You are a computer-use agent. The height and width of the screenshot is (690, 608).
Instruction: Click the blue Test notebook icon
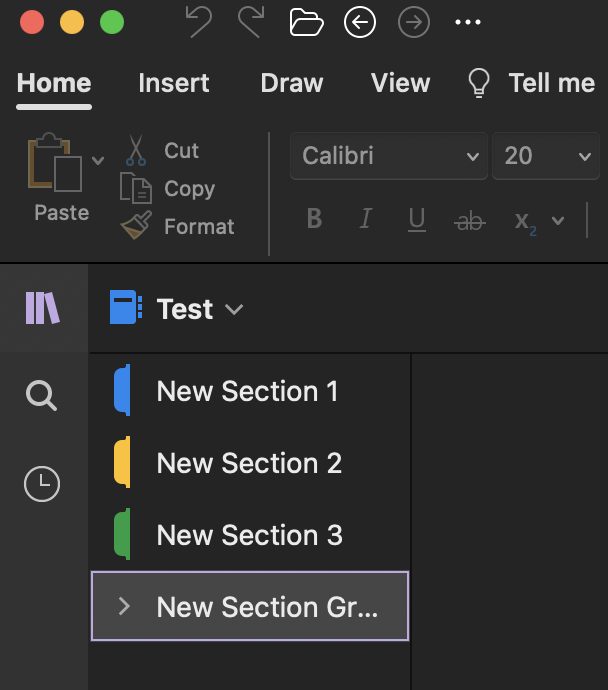tap(126, 307)
